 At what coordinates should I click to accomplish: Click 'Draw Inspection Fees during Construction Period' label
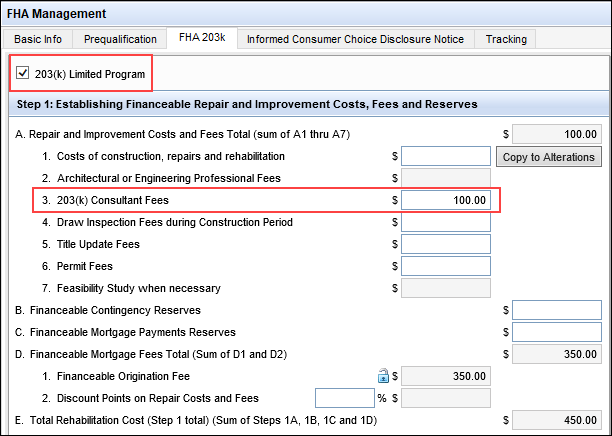click(174, 222)
